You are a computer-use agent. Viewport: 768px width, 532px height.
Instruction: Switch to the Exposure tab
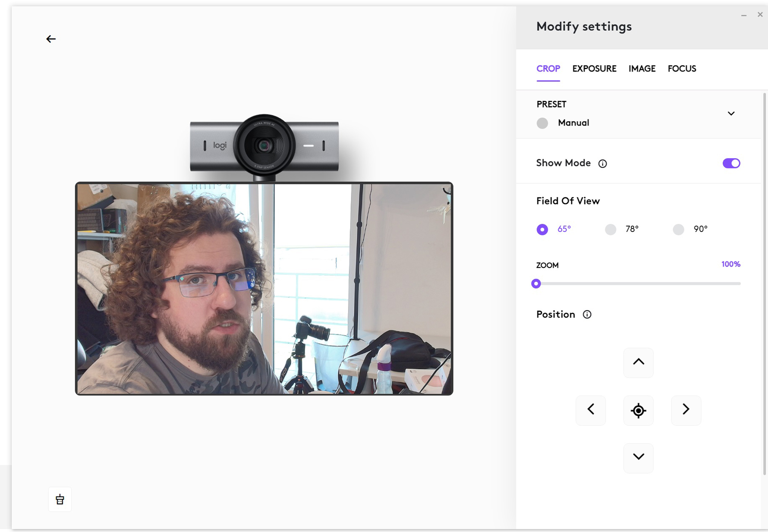point(594,69)
